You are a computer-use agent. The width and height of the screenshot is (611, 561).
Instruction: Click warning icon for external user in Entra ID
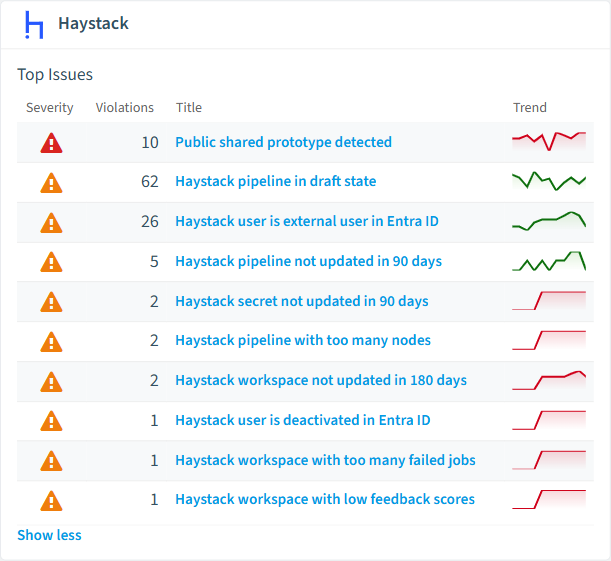(51, 222)
